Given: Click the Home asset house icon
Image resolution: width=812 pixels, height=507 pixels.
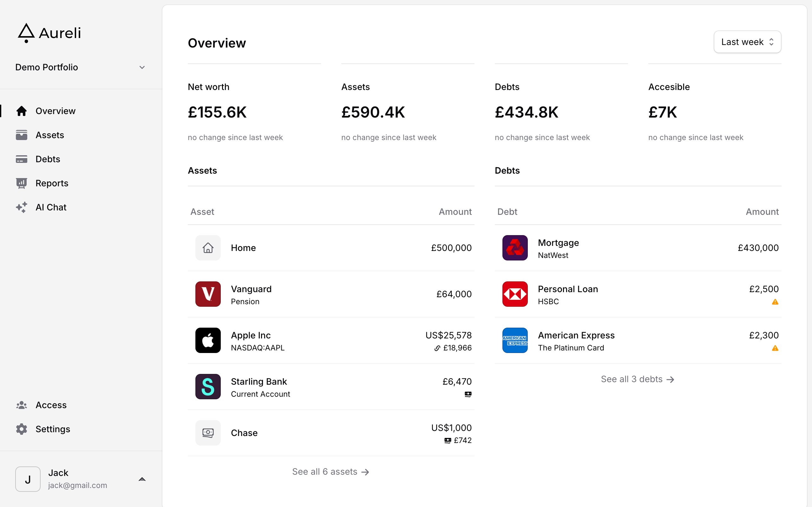Looking at the screenshot, I should [x=208, y=248].
